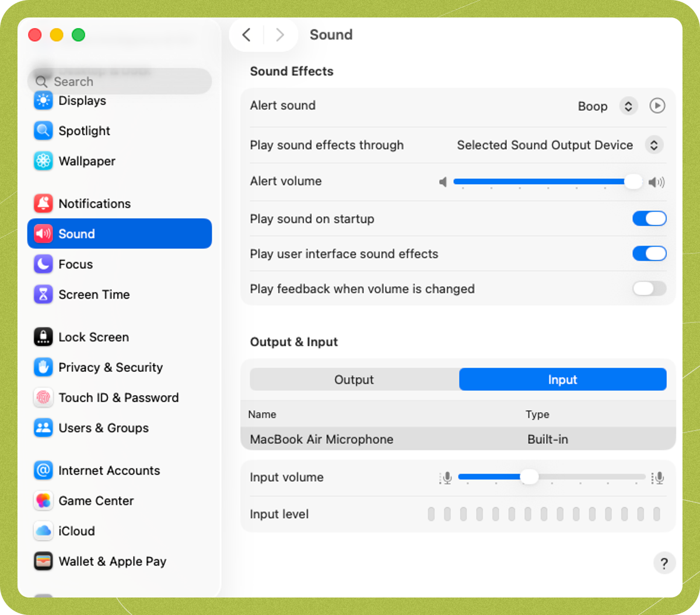Click the Internet Accounts @ icon
The height and width of the screenshot is (615, 700).
[43, 470]
